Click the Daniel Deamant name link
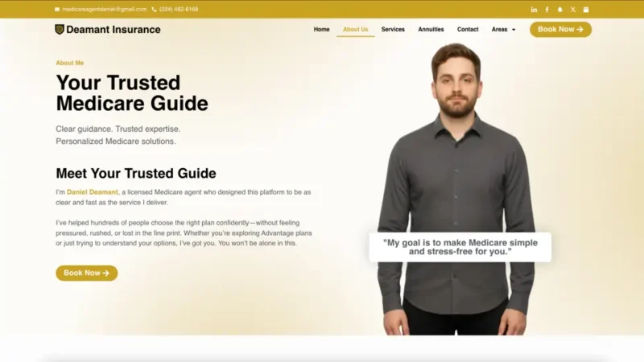The width and height of the screenshot is (644, 362). pyautogui.click(x=92, y=192)
